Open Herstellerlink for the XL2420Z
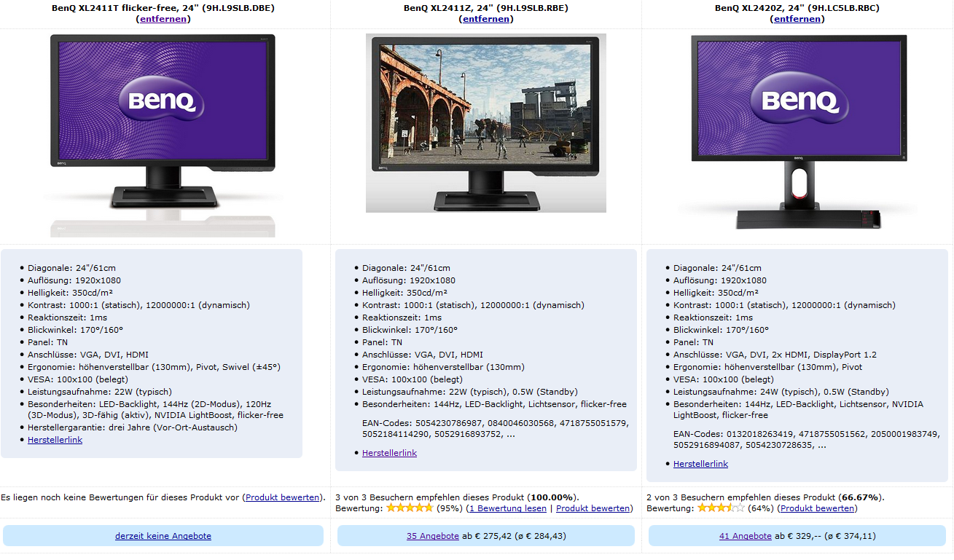Viewport: 954px width, 560px height. 700,464
